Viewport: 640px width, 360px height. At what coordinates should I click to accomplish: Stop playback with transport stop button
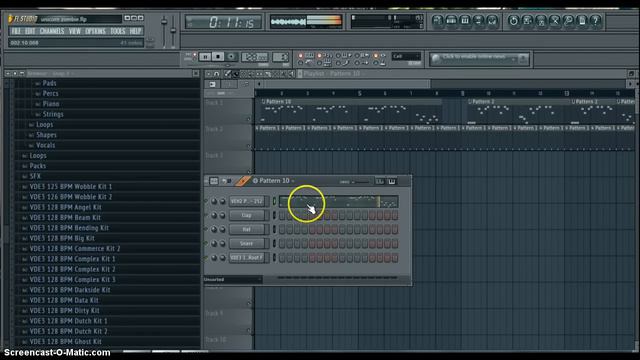[x=218, y=57]
